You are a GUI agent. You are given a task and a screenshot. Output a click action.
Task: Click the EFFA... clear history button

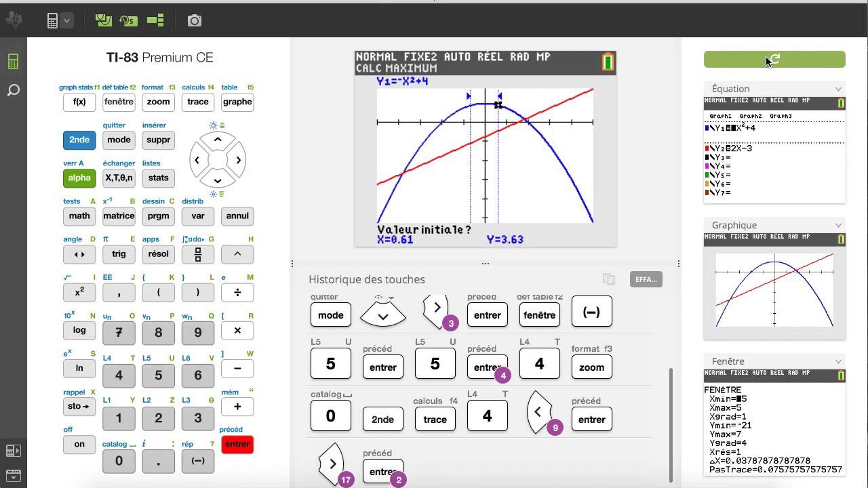coord(646,279)
